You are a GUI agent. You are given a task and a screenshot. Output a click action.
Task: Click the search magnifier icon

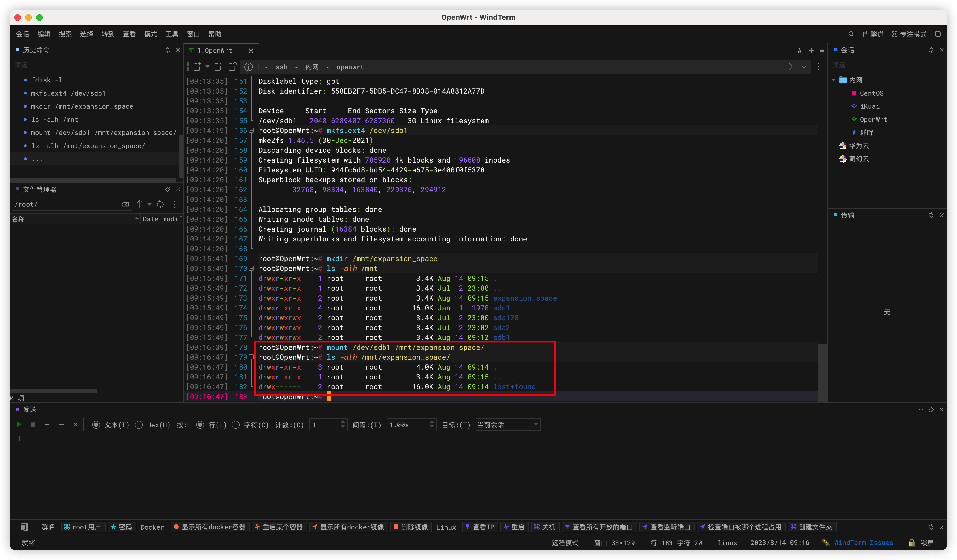click(851, 34)
